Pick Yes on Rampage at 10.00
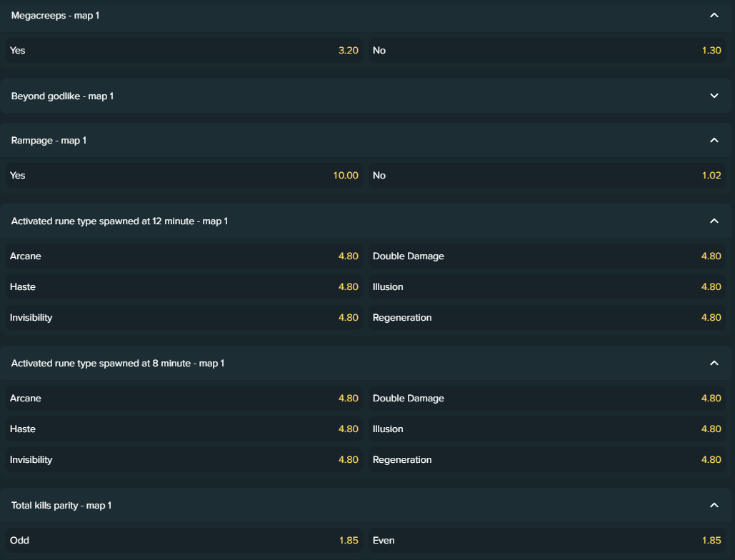 pos(184,175)
